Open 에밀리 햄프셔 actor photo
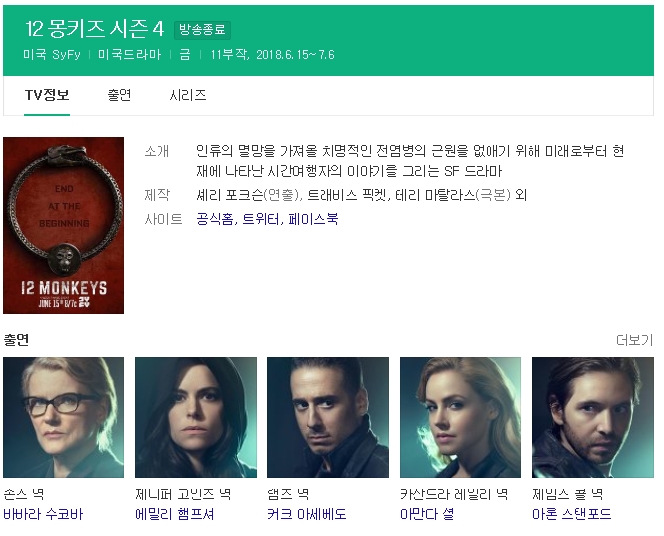This screenshot has width=664, height=536. tap(196, 417)
